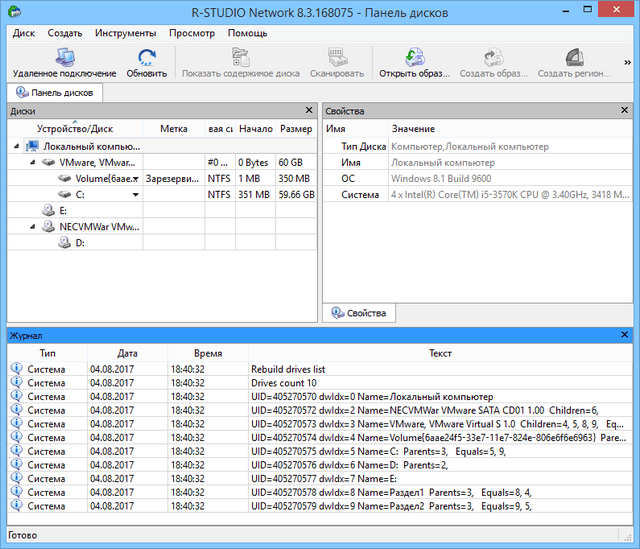Open the dropdown arrow next to C: partition
Screen dimensions: 640x549
[x=135, y=195]
